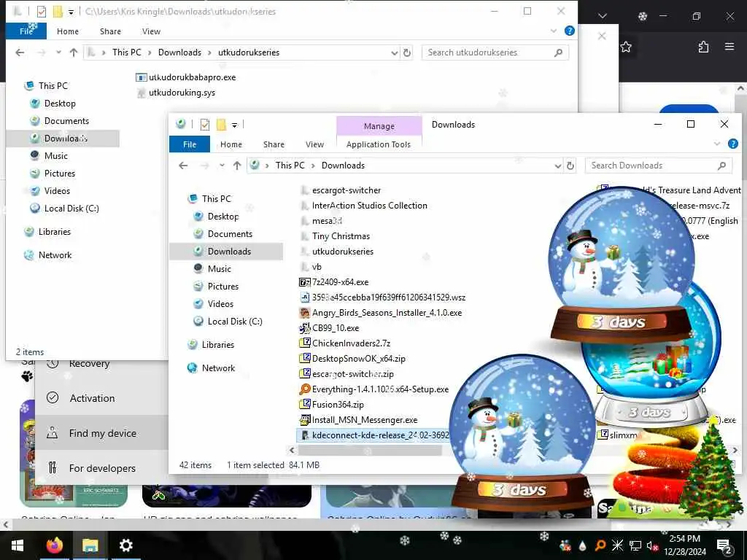Expand the quick access toolbar dropdown in the utkudorukseries window
Viewport: 747px width, 560px height.
click(x=71, y=12)
